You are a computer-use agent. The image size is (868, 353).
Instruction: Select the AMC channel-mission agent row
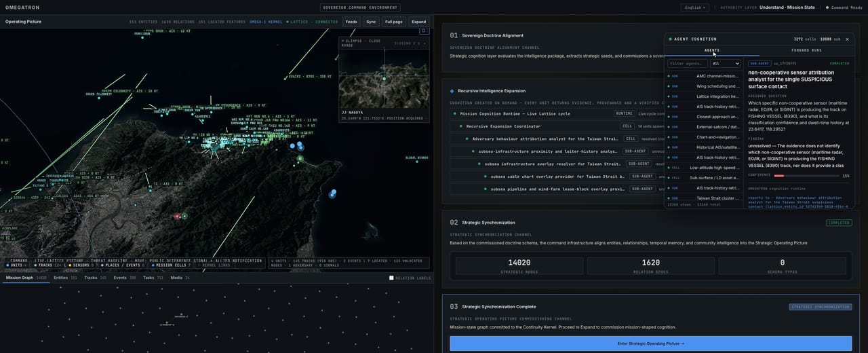click(704, 76)
